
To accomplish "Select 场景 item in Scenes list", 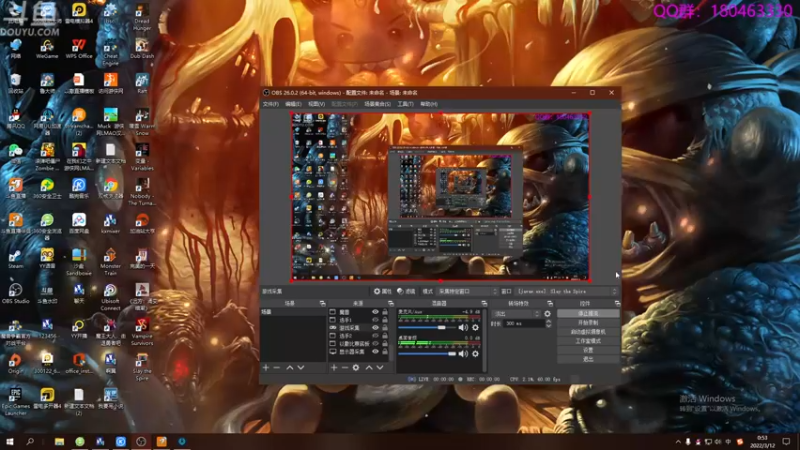I will [293, 312].
